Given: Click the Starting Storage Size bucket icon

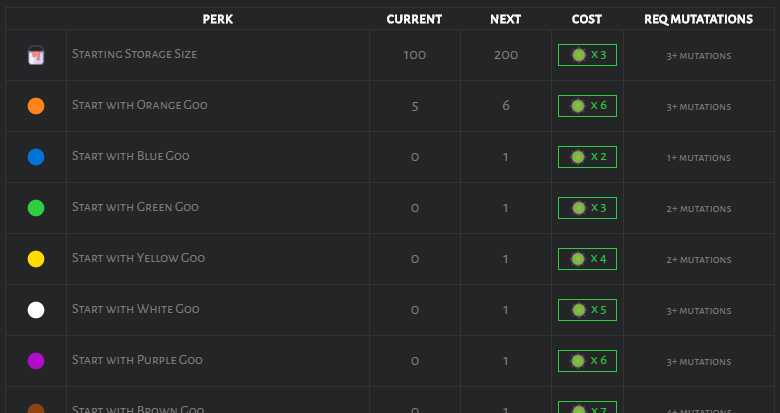Looking at the screenshot, I should [36, 56].
